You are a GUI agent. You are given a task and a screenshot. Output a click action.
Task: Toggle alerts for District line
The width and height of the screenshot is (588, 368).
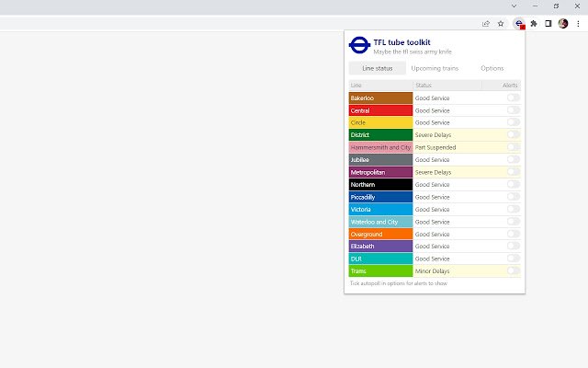click(514, 134)
